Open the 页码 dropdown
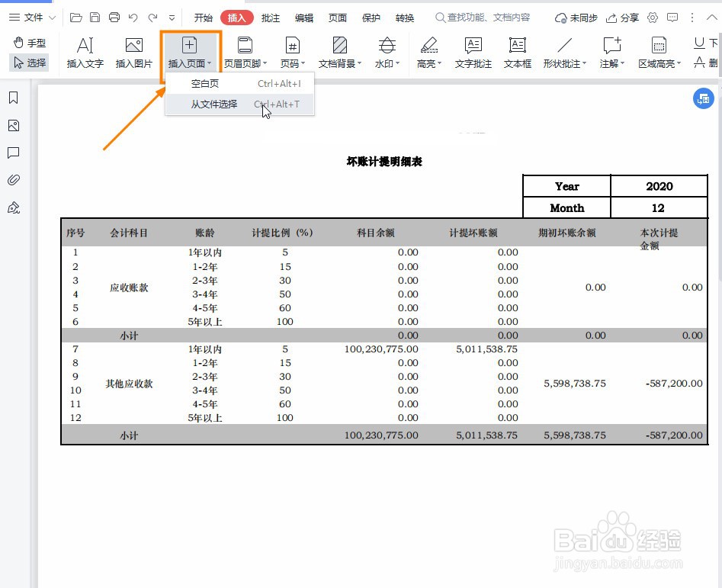The height and width of the screenshot is (588, 722). point(293,53)
